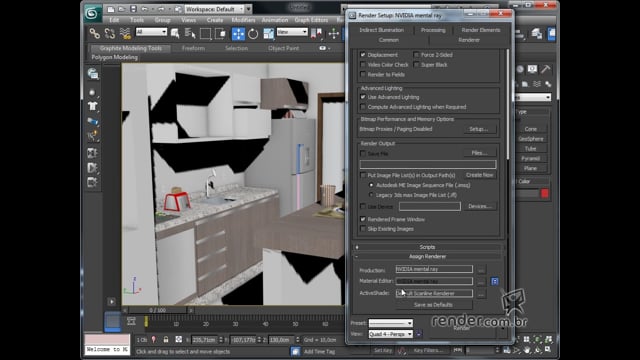Click the New Scene icon in quick access toolbar
640x360 pixels.
(111, 9)
